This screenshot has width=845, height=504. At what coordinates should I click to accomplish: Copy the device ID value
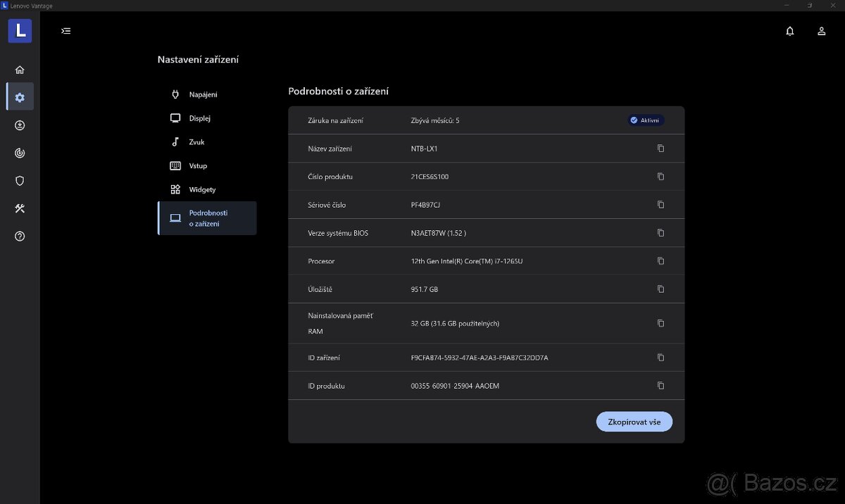click(x=661, y=358)
